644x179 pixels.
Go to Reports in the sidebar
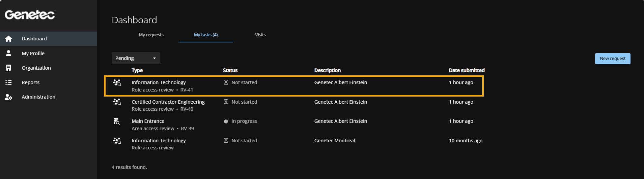click(31, 82)
